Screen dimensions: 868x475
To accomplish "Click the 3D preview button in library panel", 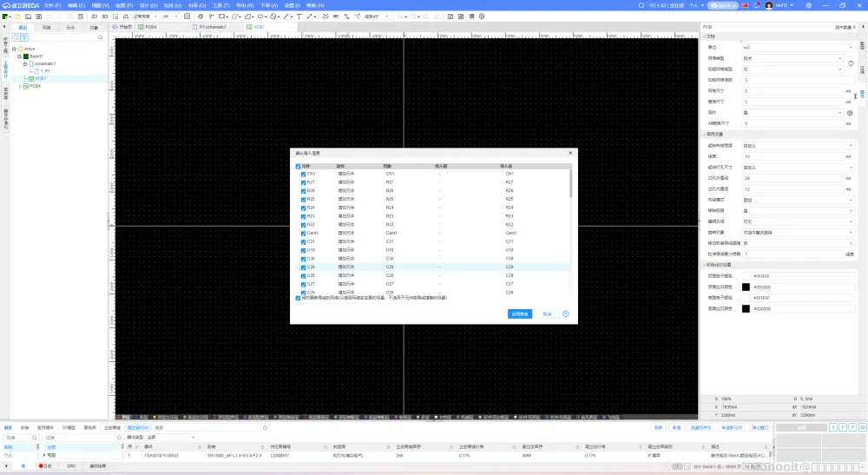I will pos(863,427).
